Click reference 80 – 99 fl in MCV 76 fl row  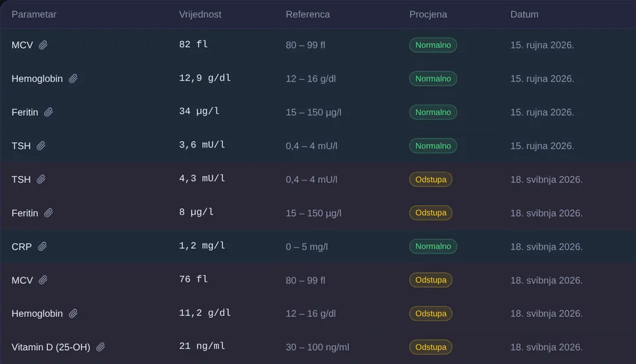(x=305, y=281)
